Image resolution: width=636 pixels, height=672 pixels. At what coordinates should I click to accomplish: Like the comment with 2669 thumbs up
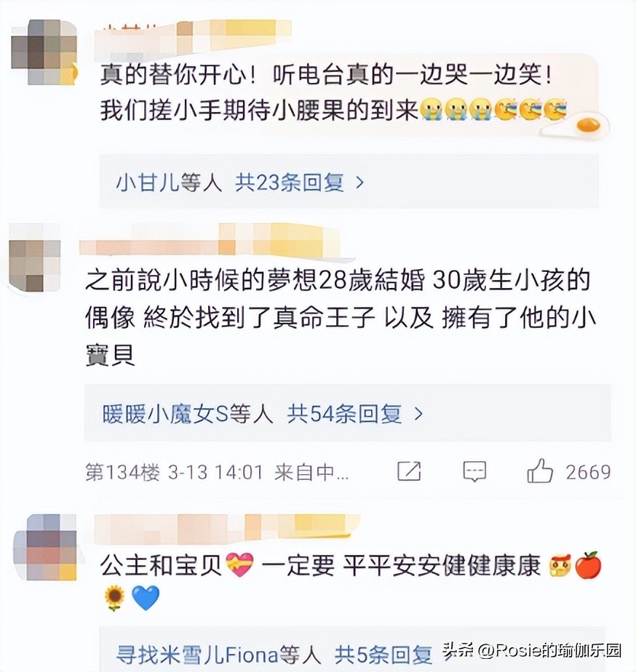coord(539,471)
